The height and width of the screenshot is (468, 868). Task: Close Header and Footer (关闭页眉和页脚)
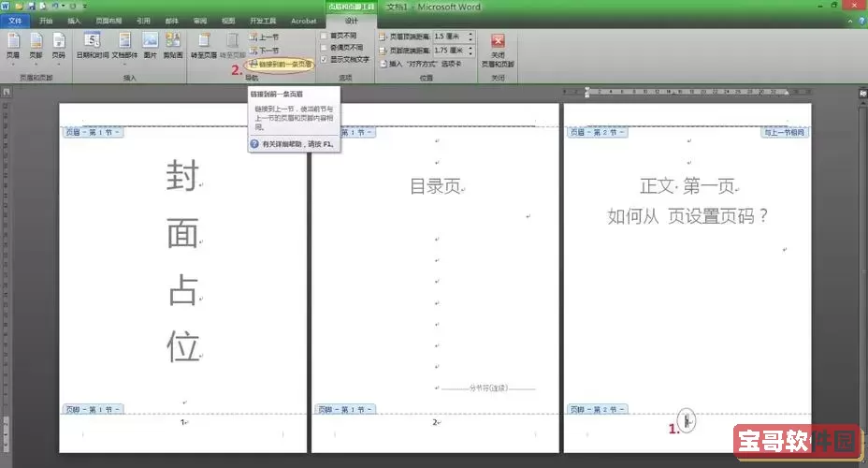point(498,50)
